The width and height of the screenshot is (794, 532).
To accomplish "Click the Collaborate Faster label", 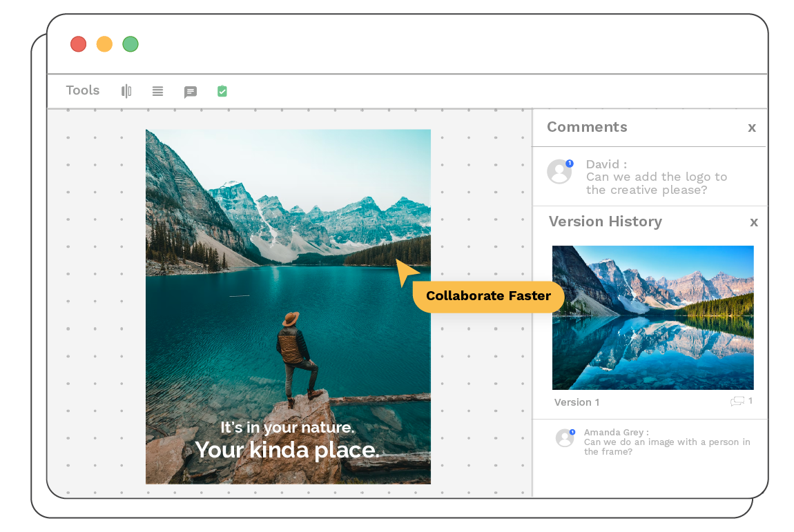I will [488, 296].
